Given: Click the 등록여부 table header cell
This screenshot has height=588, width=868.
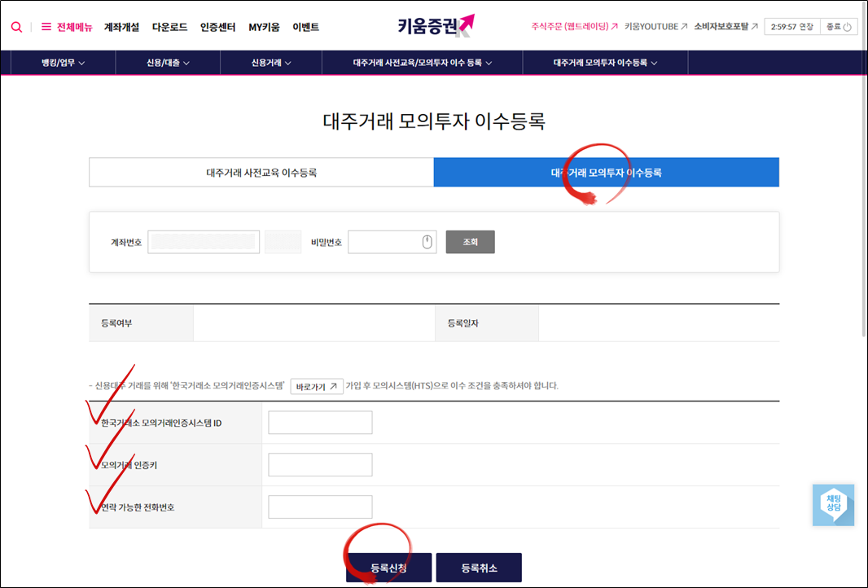Looking at the screenshot, I should coord(141,323).
